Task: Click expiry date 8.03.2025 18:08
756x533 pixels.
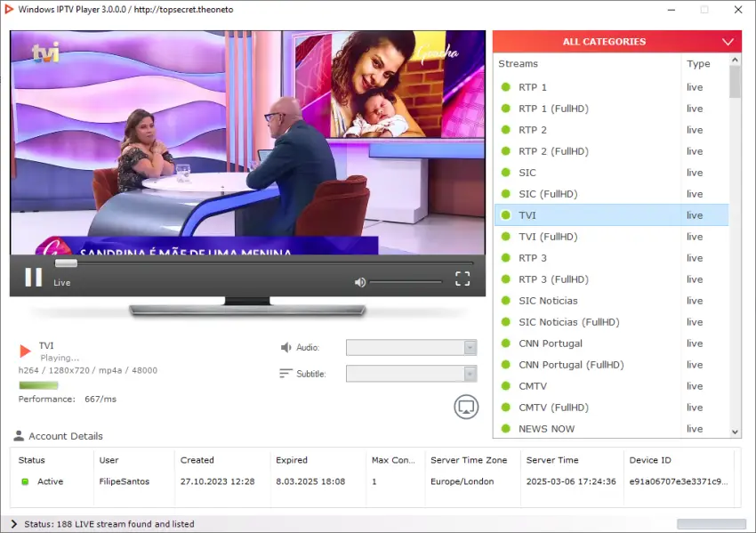Action: pyautogui.click(x=310, y=481)
